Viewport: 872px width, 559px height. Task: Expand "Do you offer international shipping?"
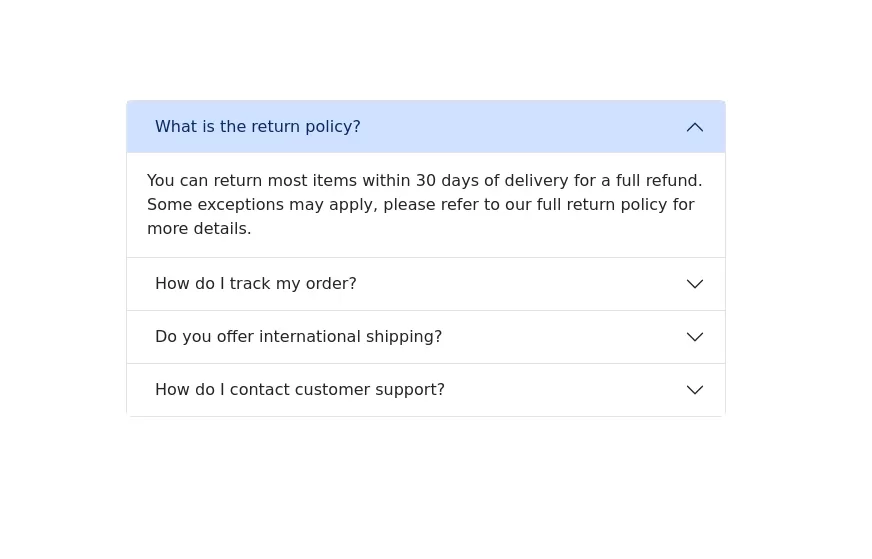(425, 337)
